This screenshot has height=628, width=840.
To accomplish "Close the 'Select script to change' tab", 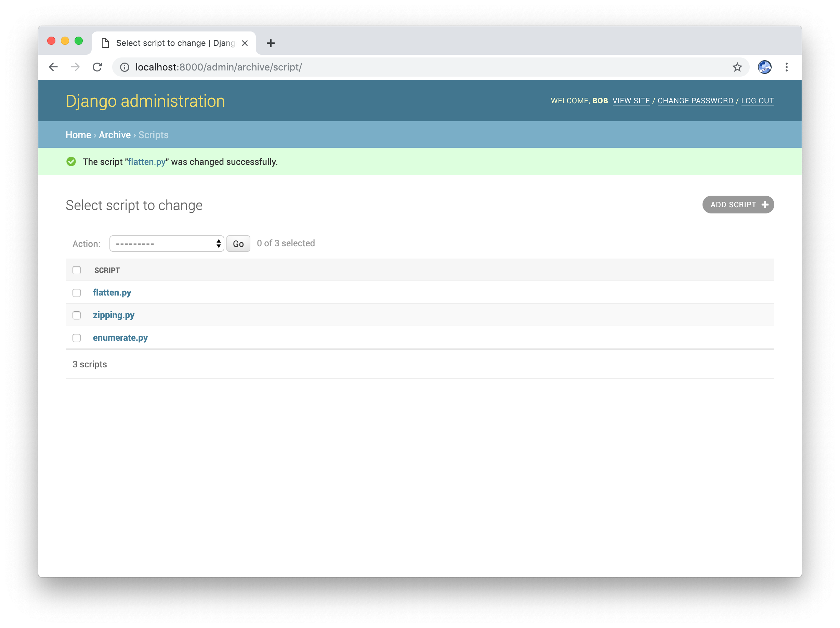I will coord(245,43).
